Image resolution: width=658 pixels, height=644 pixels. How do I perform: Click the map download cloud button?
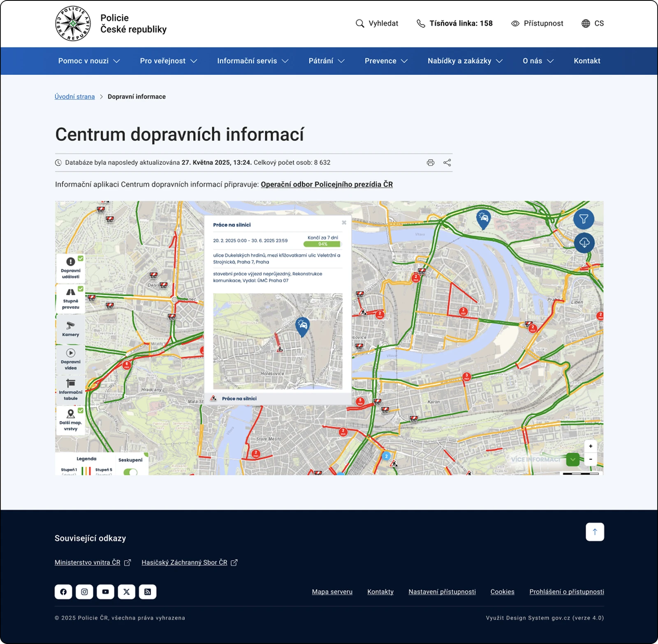coord(584,242)
